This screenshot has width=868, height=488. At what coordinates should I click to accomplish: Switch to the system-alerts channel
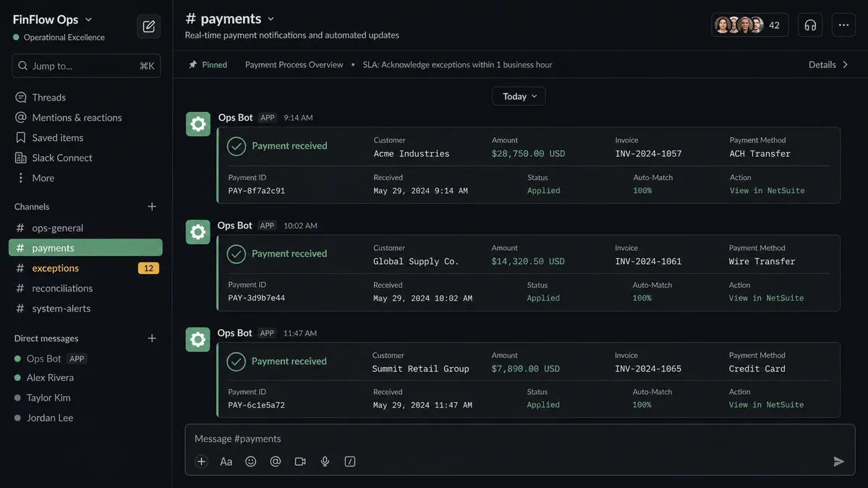pyautogui.click(x=85, y=309)
